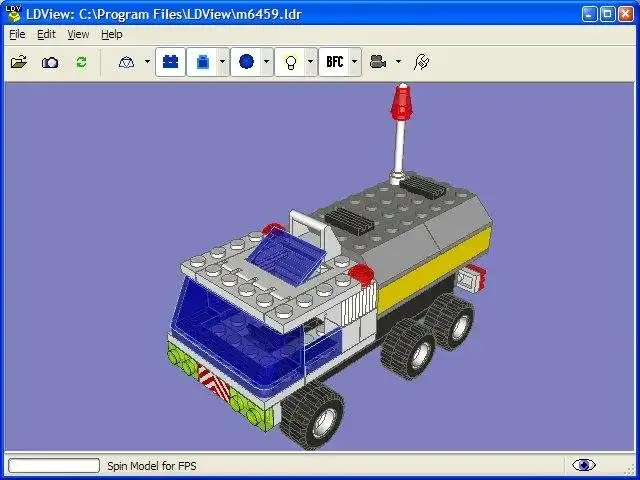Click the eye icon in status bar

coord(584,465)
